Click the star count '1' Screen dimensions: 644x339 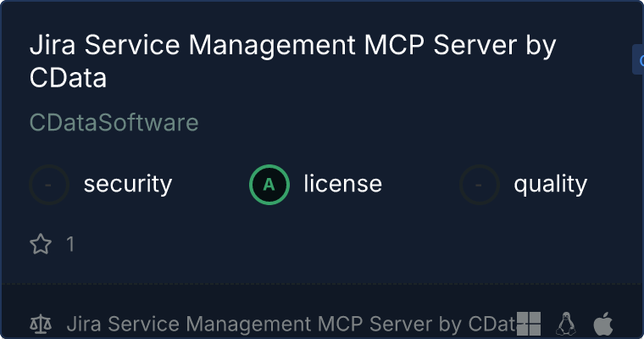[70, 244]
